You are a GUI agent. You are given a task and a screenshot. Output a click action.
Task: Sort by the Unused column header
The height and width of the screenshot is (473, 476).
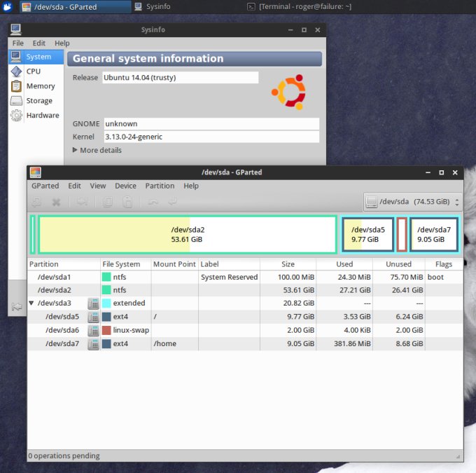pos(398,264)
